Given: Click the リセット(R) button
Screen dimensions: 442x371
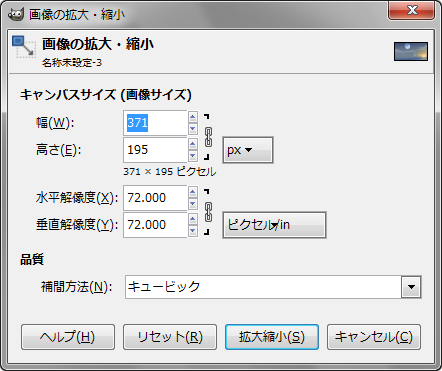Looking at the screenshot, I should point(170,337).
